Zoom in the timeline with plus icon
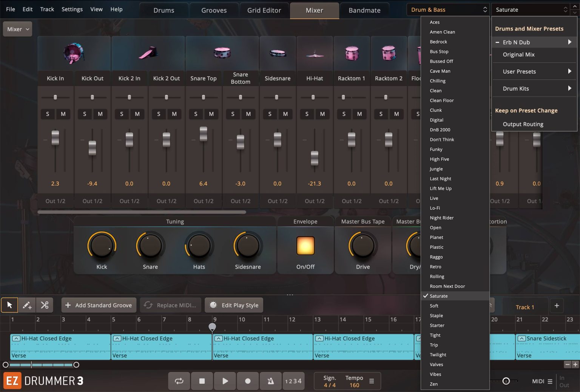 click(575, 364)
